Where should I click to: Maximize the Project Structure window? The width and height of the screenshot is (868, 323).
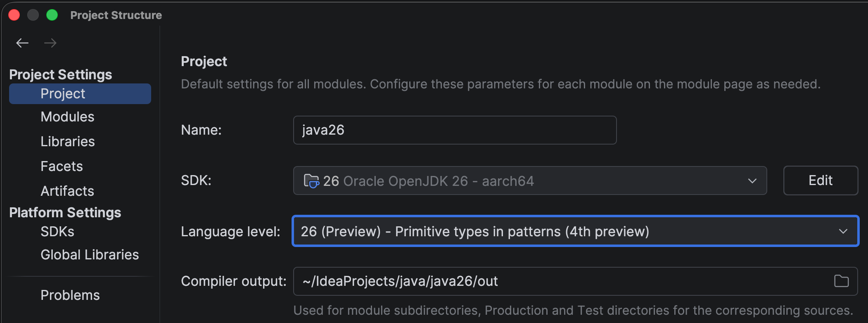[52, 15]
